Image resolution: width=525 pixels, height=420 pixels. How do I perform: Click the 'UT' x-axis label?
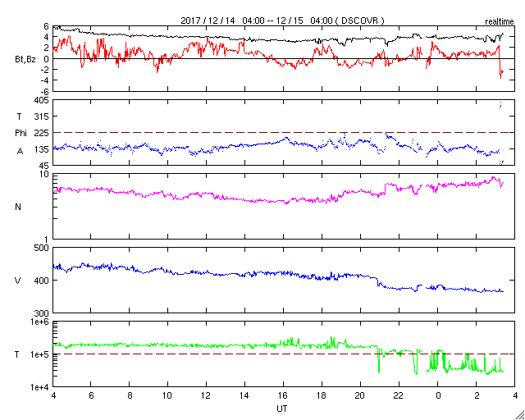point(282,409)
